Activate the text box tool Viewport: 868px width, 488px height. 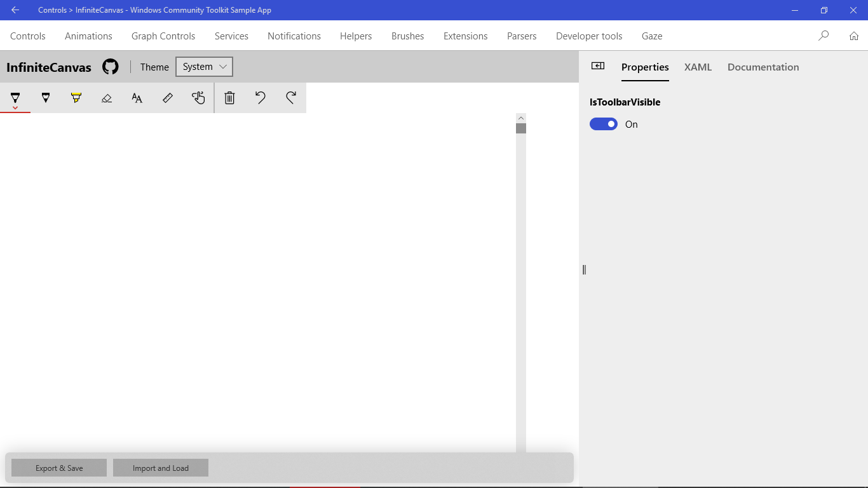tap(137, 98)
